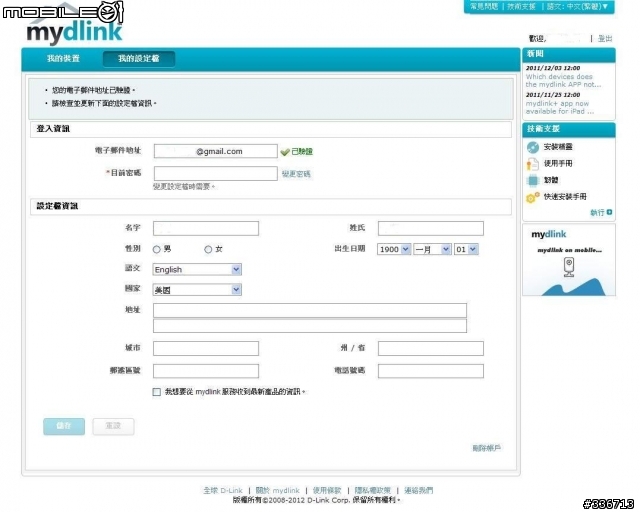Open the 使用條款 footer link

[327, 490]
